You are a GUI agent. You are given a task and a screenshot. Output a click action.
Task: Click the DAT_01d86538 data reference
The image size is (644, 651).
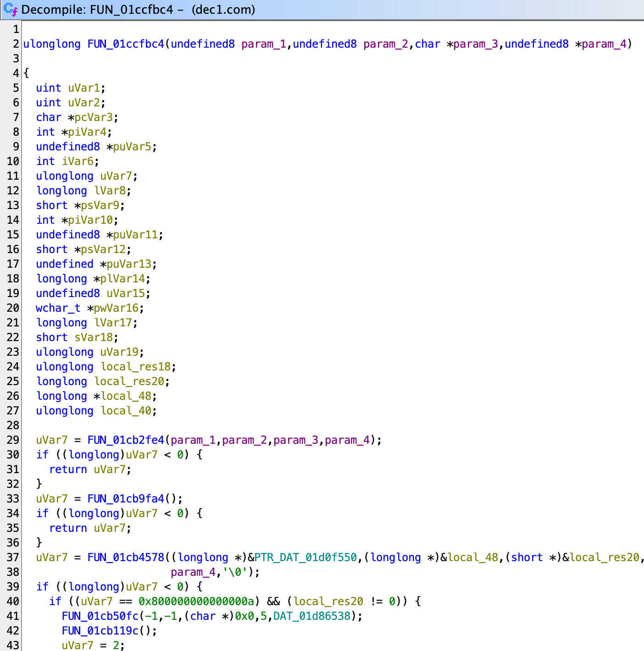[x=312, y=616]
